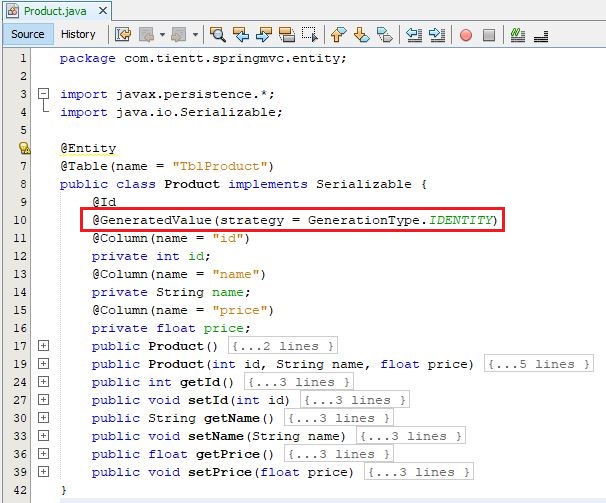606x503 pixels.
Task: Click the Shift Line Right icon
Action: [x=437, y=34]
